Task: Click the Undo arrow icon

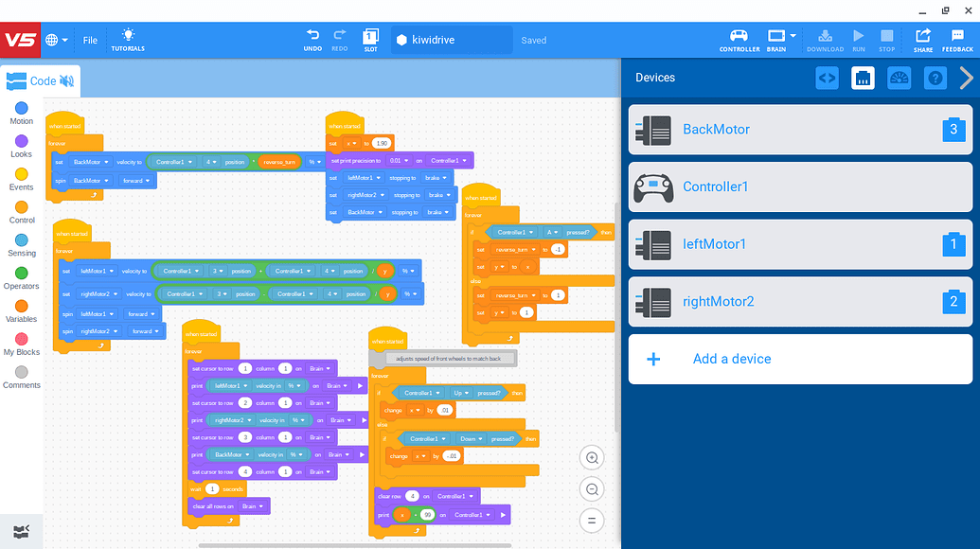Action: [312, 35]
